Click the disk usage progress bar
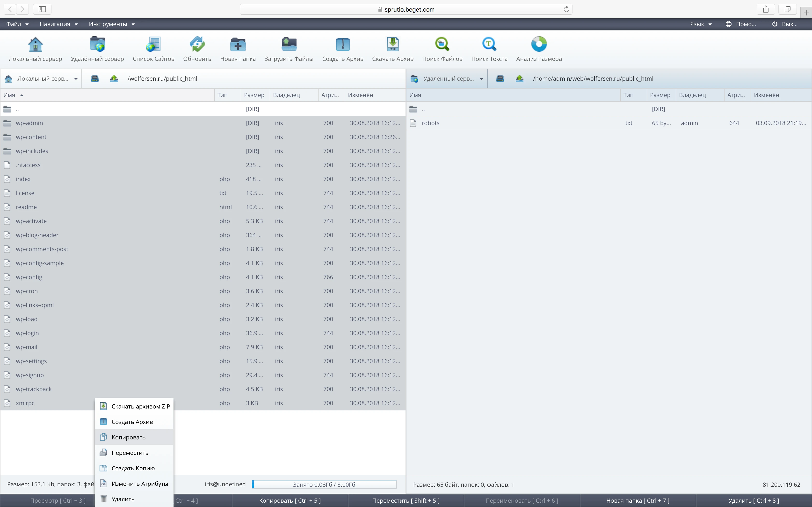This screenshot has height=507, width=812. click(324, 484)
